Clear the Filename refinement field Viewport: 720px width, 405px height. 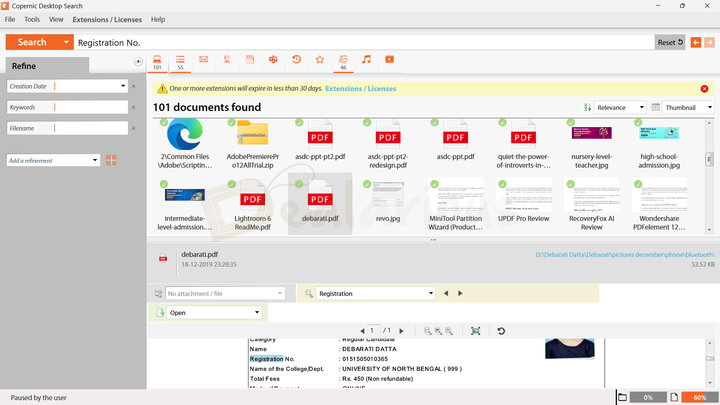tap(134, 128)
